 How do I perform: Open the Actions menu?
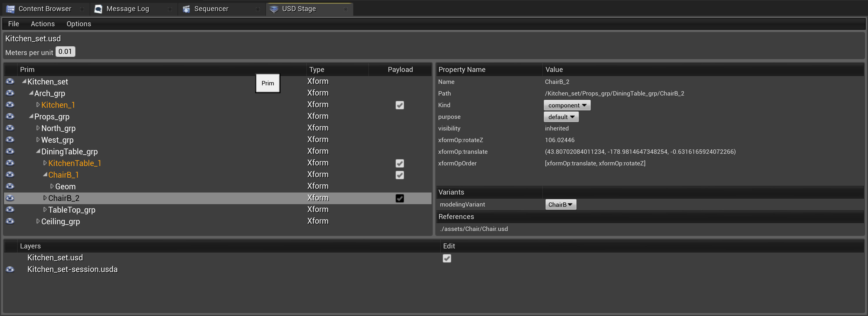coord(42,24)
